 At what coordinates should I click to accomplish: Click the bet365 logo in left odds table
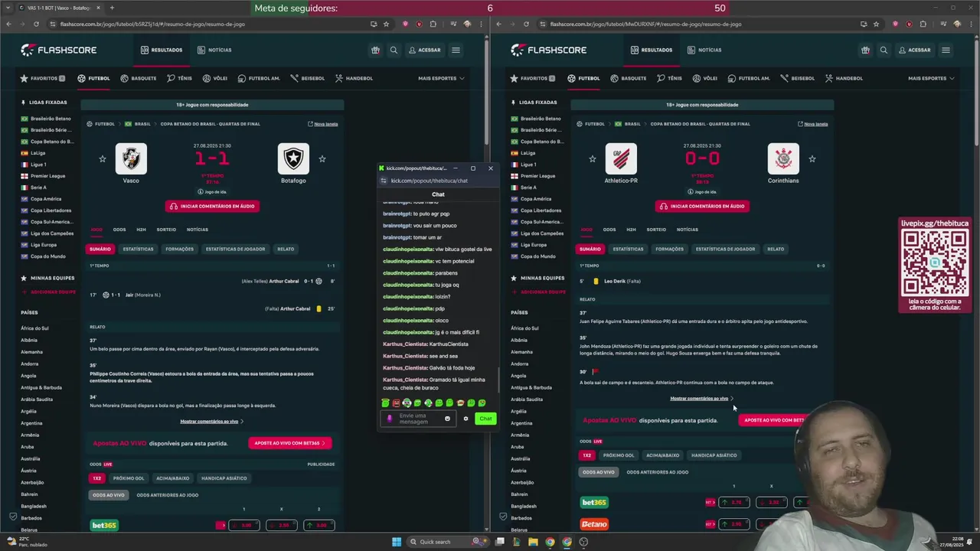[104, 526]
